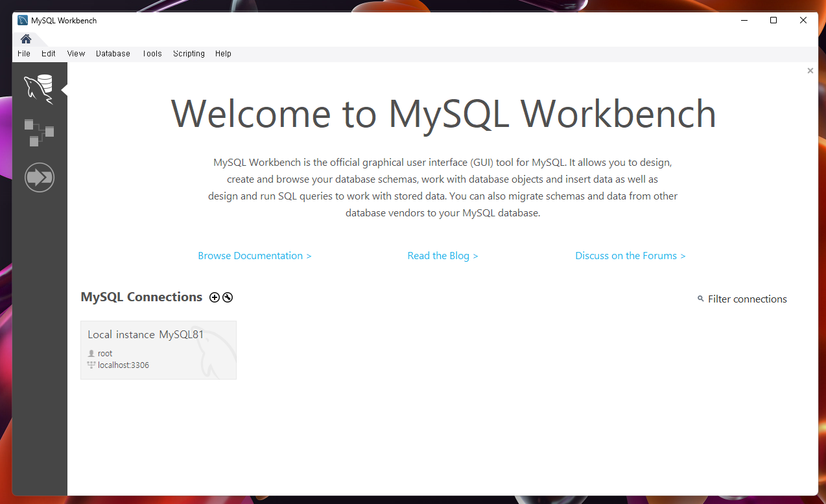Viewport: 826px width, 504px height.
Task: Click the Filter connections search field
Action: coord(748,299)
